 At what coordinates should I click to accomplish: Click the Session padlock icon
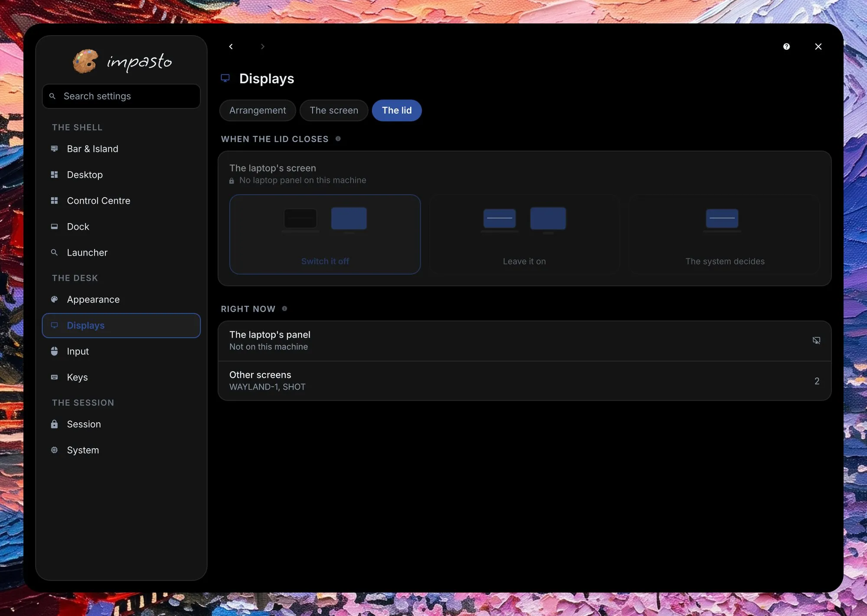54,424
